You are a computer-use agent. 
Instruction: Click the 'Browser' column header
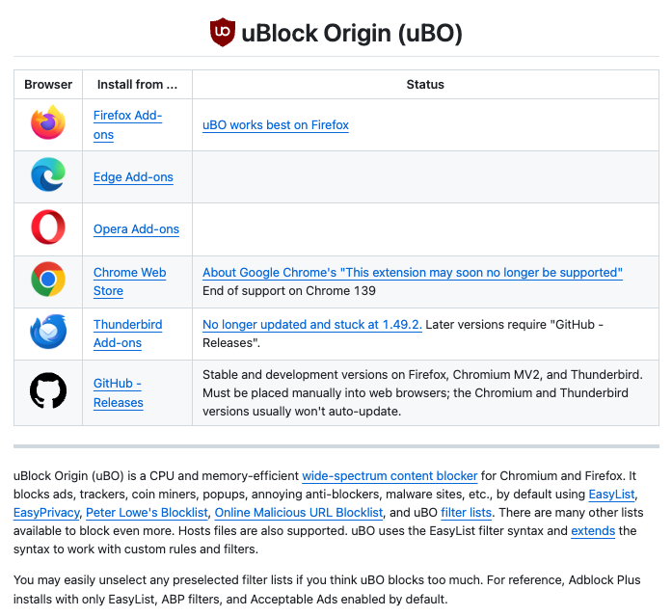pyautogui.click(x=48, y=85)
